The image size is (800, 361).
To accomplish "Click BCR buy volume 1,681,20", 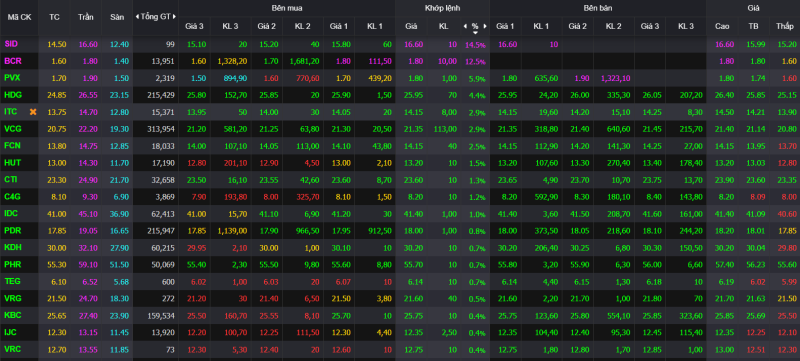I will [x=305, y=61].
